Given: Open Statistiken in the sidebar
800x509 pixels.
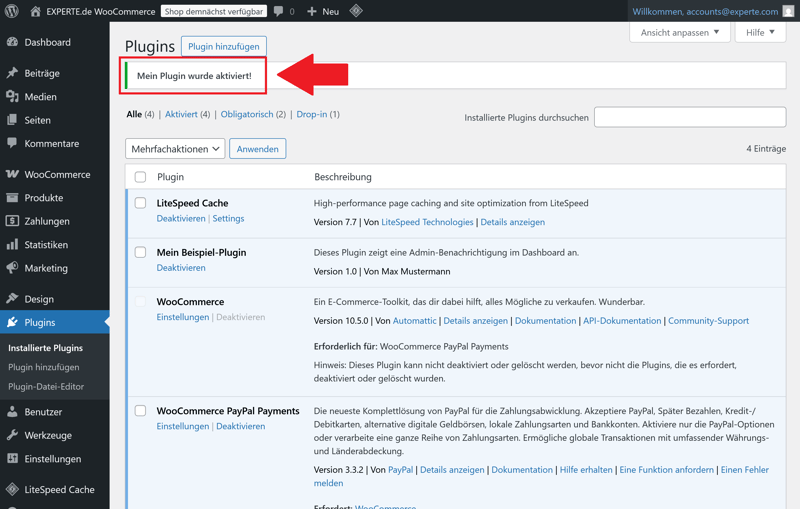Looking at the screenshot, I should click(x=46, y=245).
